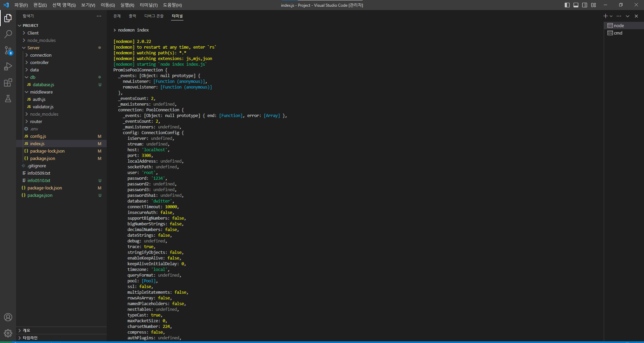Open the terminal launch profile dropdown arrow
This screenshot has width=644, height=343.
[611, 16]
